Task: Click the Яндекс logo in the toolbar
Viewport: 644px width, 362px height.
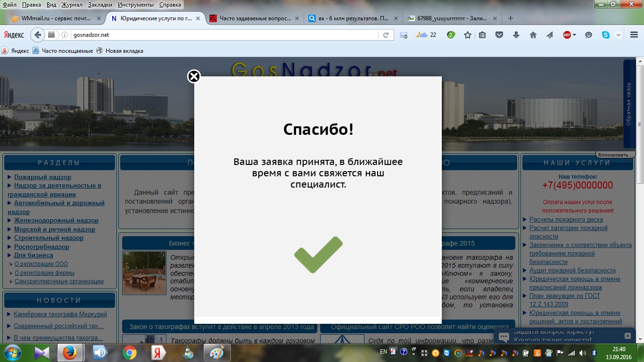Action: pos(14,35)
